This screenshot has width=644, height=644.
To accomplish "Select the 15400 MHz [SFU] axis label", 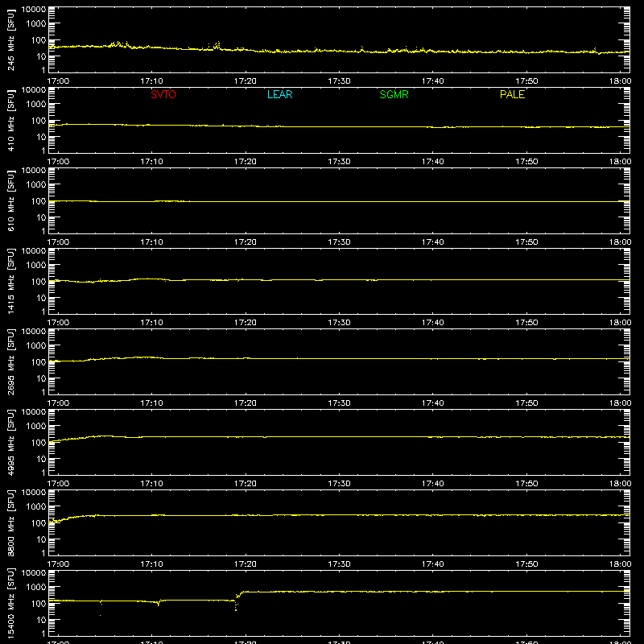I will (x=10, y=603).
